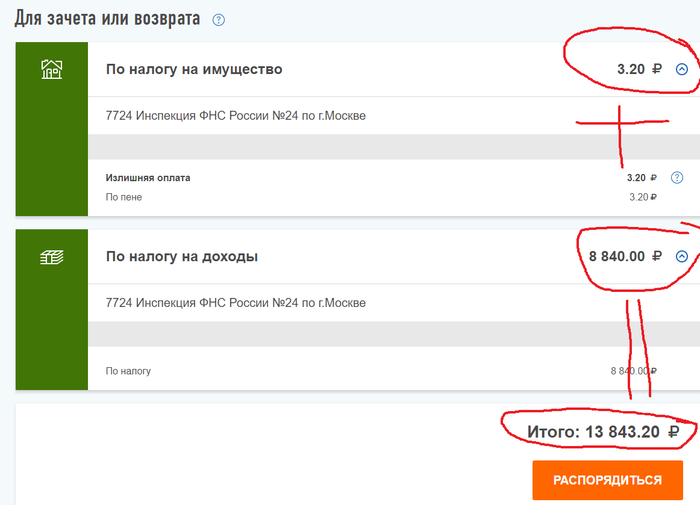This screenshot has height=505, width=700.
Task: Select the "По пене" row
Action: click(124, 197)
